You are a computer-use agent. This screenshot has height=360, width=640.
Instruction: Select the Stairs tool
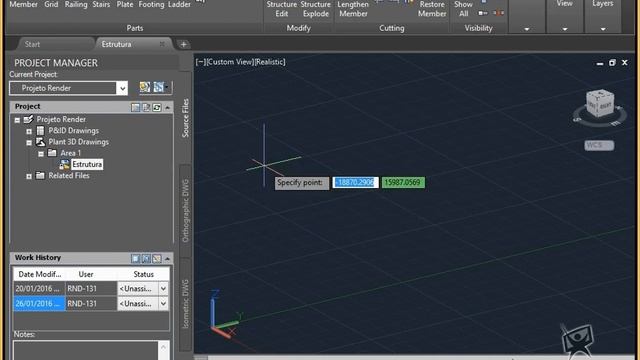point(101,4)
